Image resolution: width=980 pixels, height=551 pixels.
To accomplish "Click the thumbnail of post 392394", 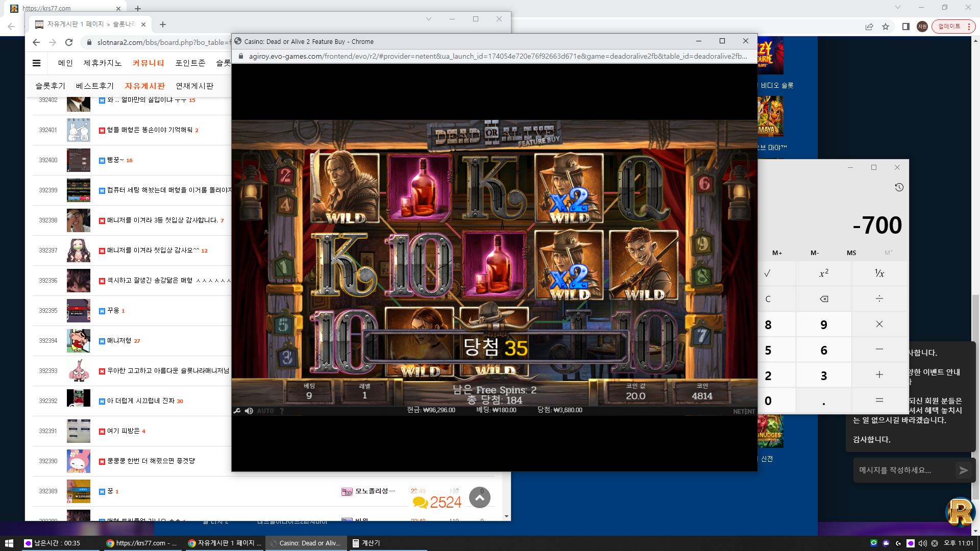I will [x=79, y=341].
